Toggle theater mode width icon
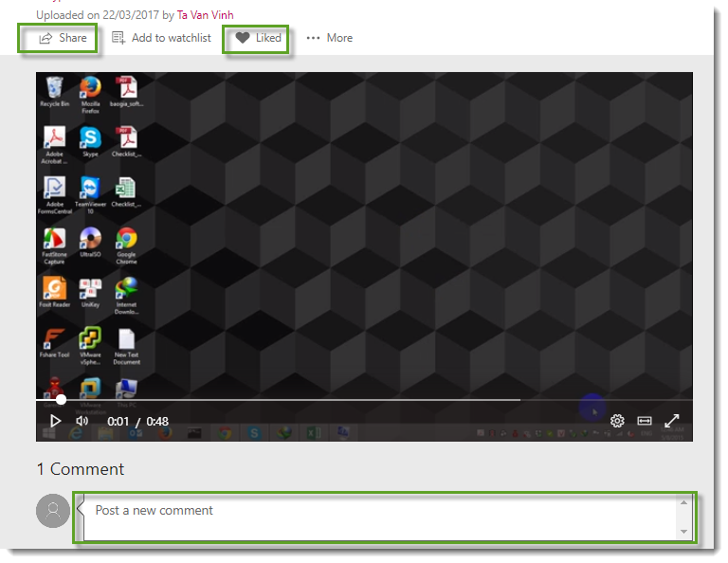The width and height of the screenshot is (728, 563). (645, 421)
